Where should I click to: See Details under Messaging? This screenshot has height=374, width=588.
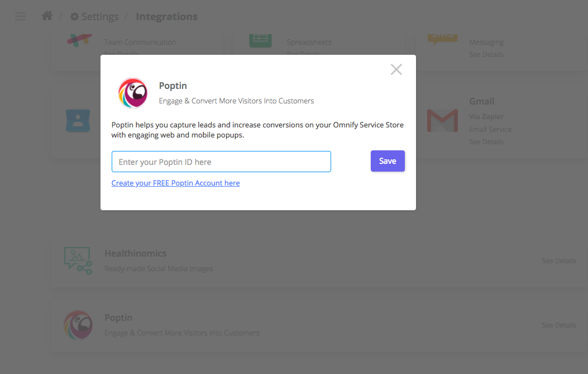click(486, 54)
